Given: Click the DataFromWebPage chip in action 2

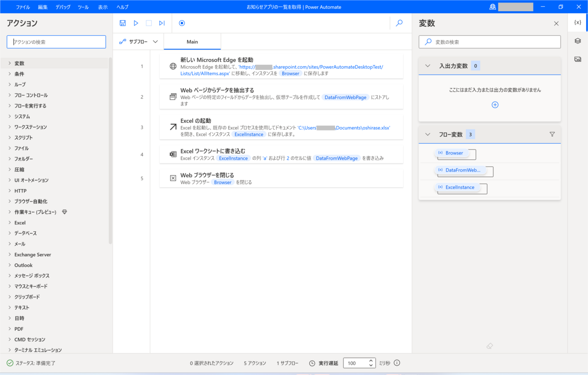Looking at the screenshot, I should 345,97.
